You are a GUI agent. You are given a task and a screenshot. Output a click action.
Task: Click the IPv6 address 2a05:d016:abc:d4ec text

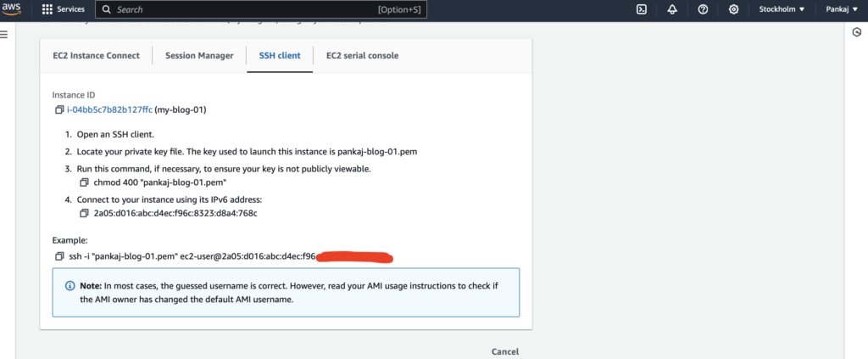pos(175,213)
